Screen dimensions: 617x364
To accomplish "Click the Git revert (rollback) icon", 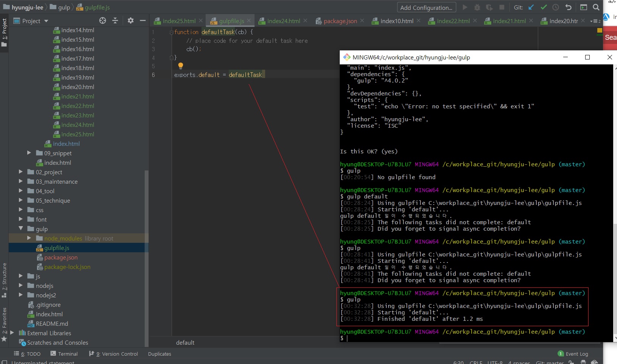I will (568, 7).
